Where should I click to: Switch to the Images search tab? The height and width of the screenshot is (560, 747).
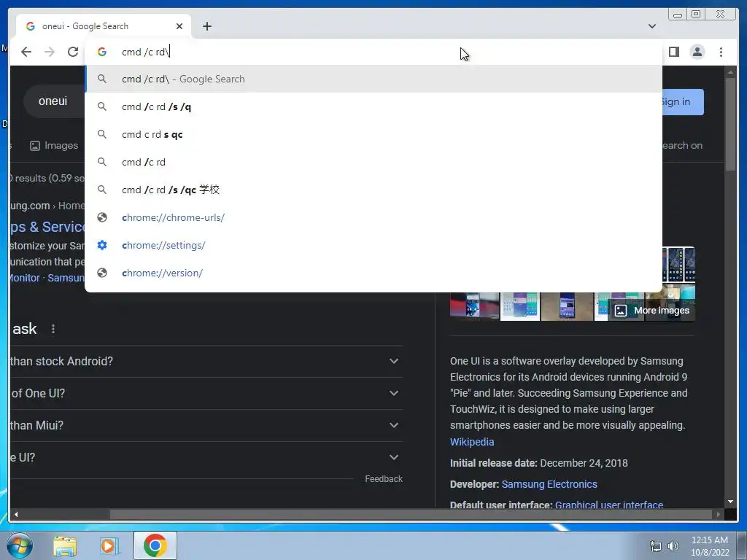click(54, 146)
